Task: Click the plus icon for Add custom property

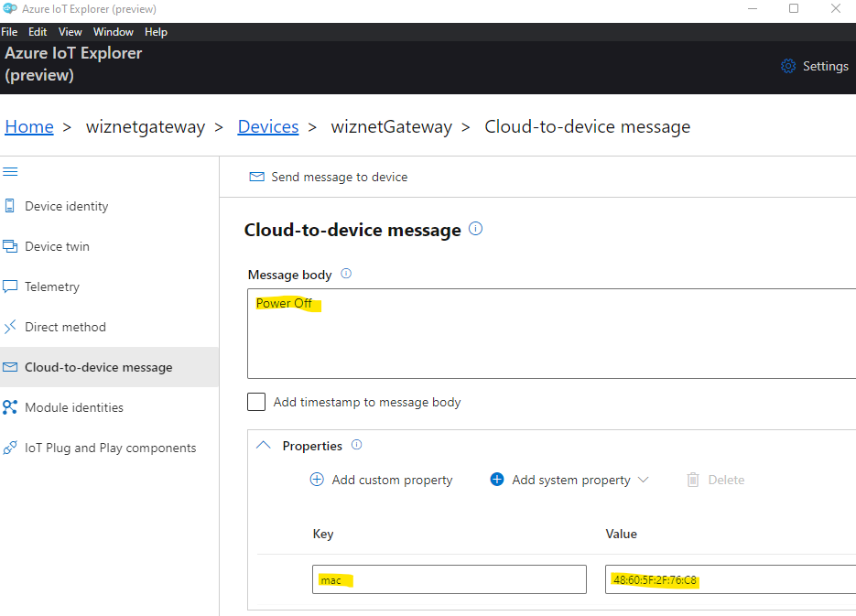Action: click(x=317, y=479)
